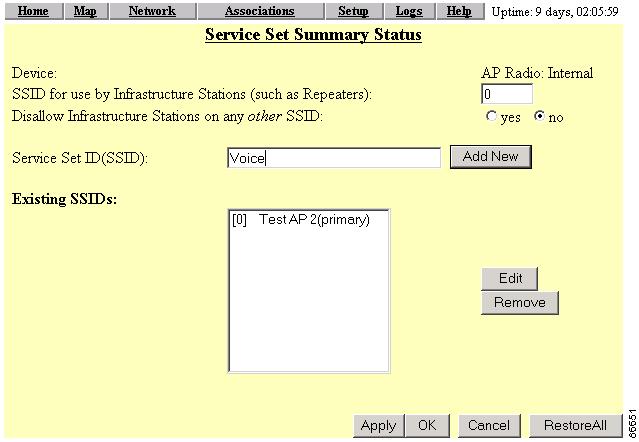Click the Service Set ID text field
639x442 pixels.
coord(333,158)
